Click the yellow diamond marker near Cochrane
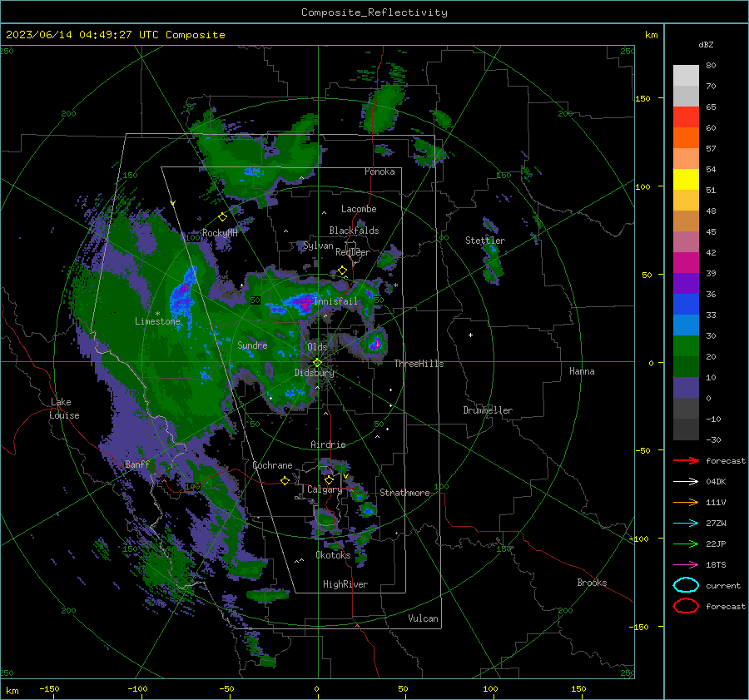The width and height of the screenshot is (749, 700). 285,480
